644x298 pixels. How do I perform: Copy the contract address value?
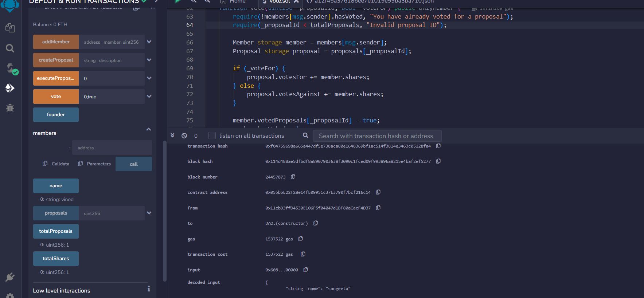point(378,192)
